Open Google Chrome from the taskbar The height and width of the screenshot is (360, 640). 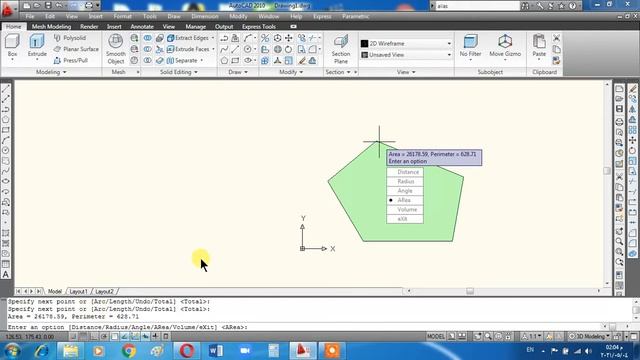click(129, 351)
